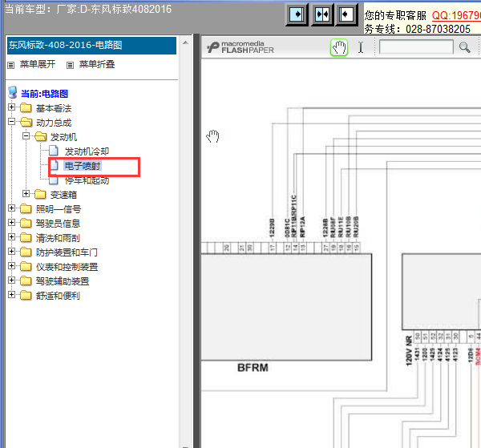Image resolution: width=481 pixels, height=448 pixels.
Task: Click the FlashPaper search input field
Action: 416,47
